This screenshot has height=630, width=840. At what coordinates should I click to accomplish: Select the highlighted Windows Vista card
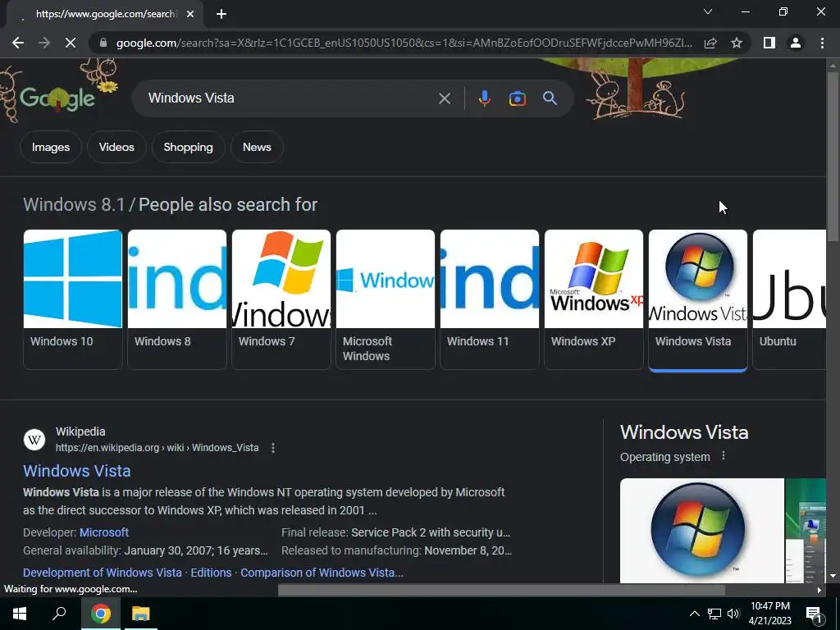[698, 299]
